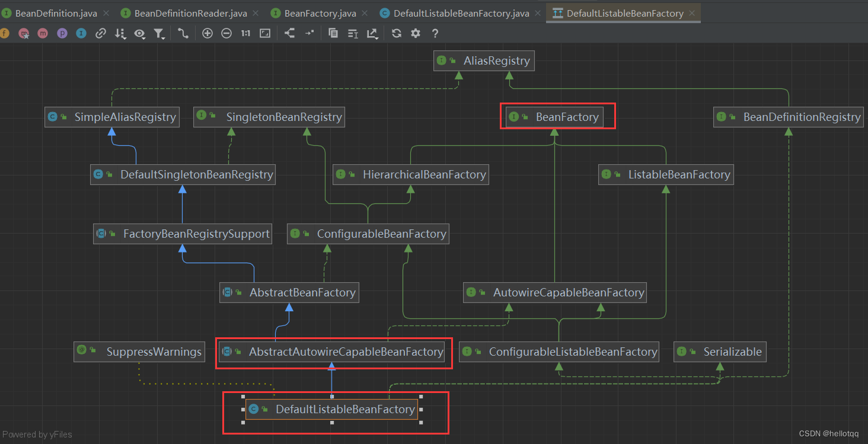Viewport: 868px width, 444px height.
Task: Click interface icon in Serializable node
Action: tap(682, 352)
